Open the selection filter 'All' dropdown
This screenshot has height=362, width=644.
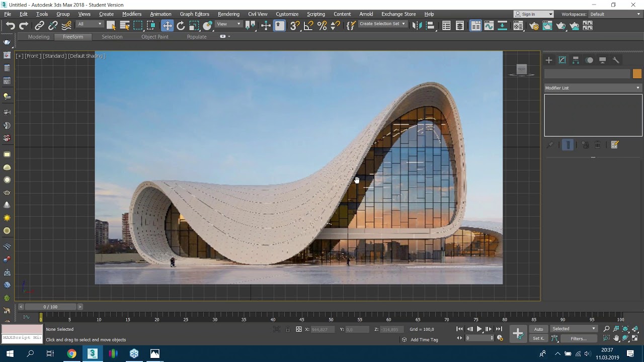pos(90,24)
